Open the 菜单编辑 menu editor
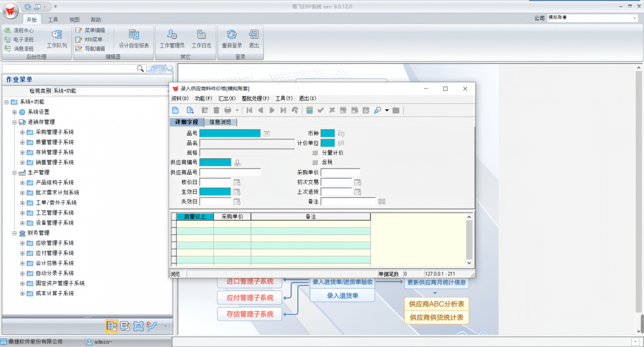644x347 pixels. pyautogui.click(x=90, y=30)
